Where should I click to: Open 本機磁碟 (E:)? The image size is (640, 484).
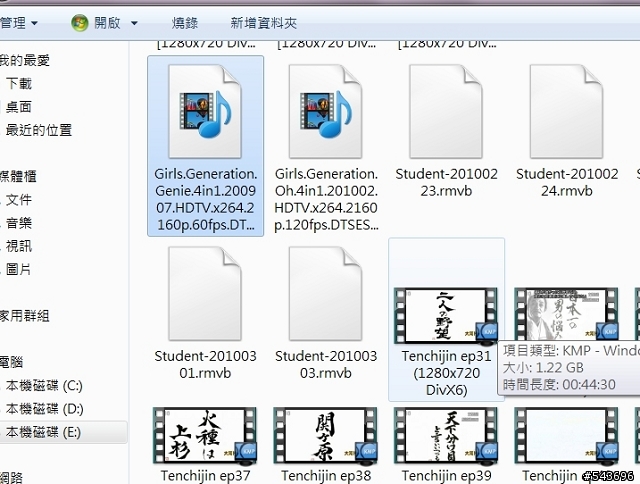[43, 432]
